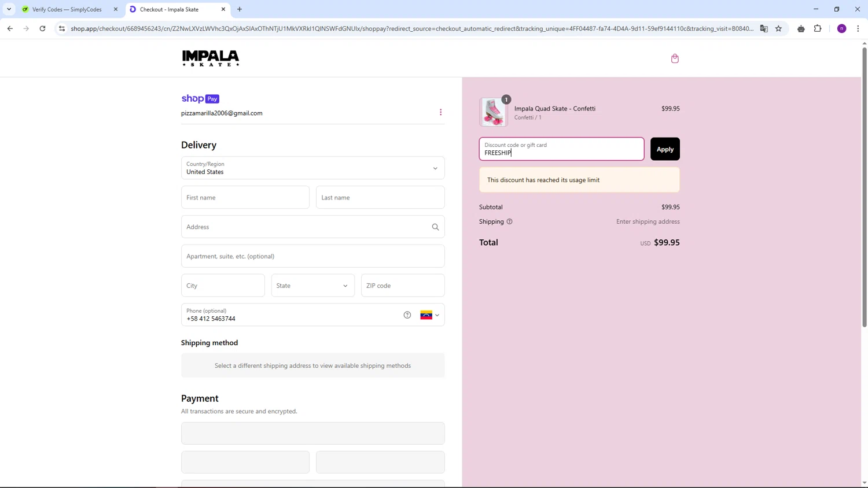Open the tab search dropdown arrow
This screenshot has width=868, height=488.
coord(9,9)
